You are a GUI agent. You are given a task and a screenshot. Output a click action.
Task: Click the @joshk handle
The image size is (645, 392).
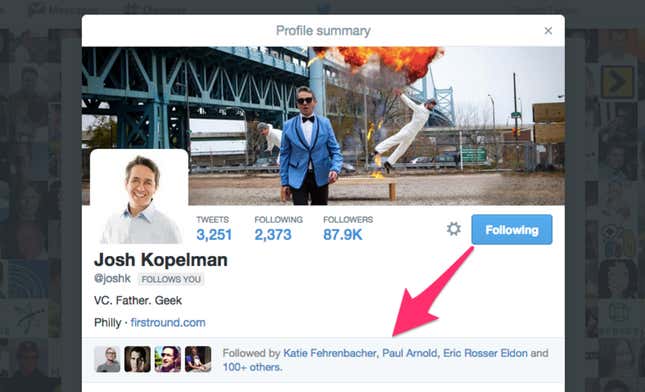(112, 278)
